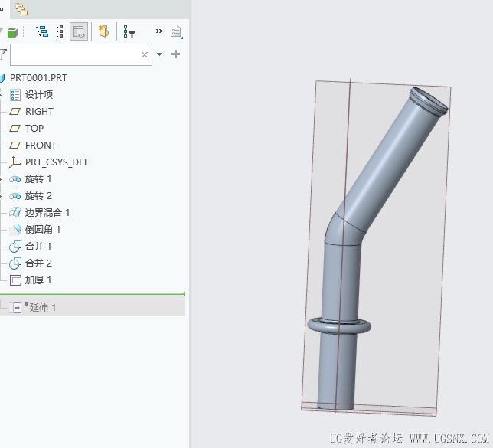The height and width of the screenshot is (448, 493).
Task: Click the yellow folder browser icon
Action: (104, 31)
